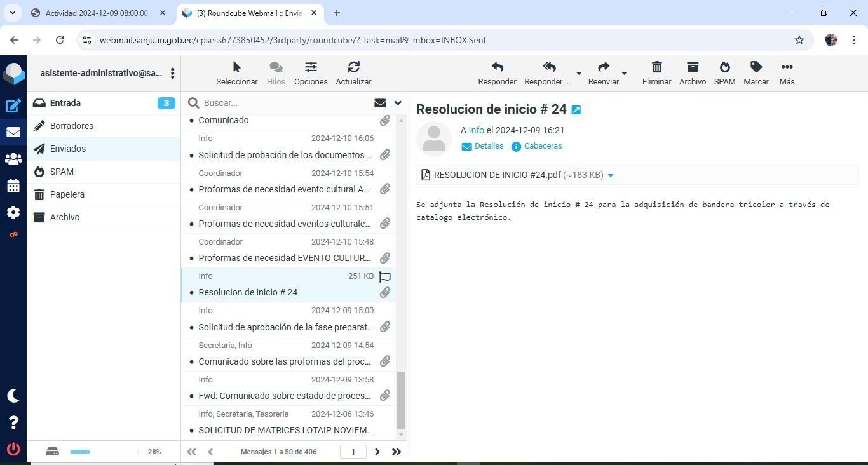Click the Actualizar refresh icon
The image size is (868, 465).
(353, 67)
